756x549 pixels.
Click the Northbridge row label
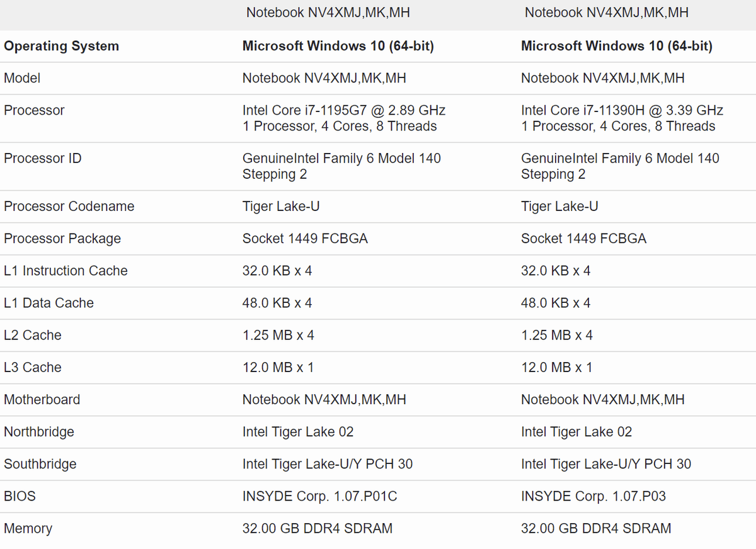39,432
